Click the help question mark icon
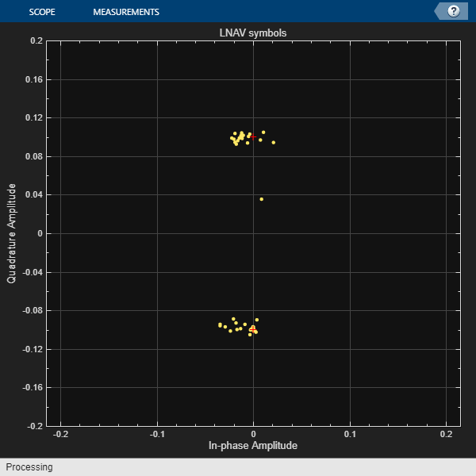 454,11
